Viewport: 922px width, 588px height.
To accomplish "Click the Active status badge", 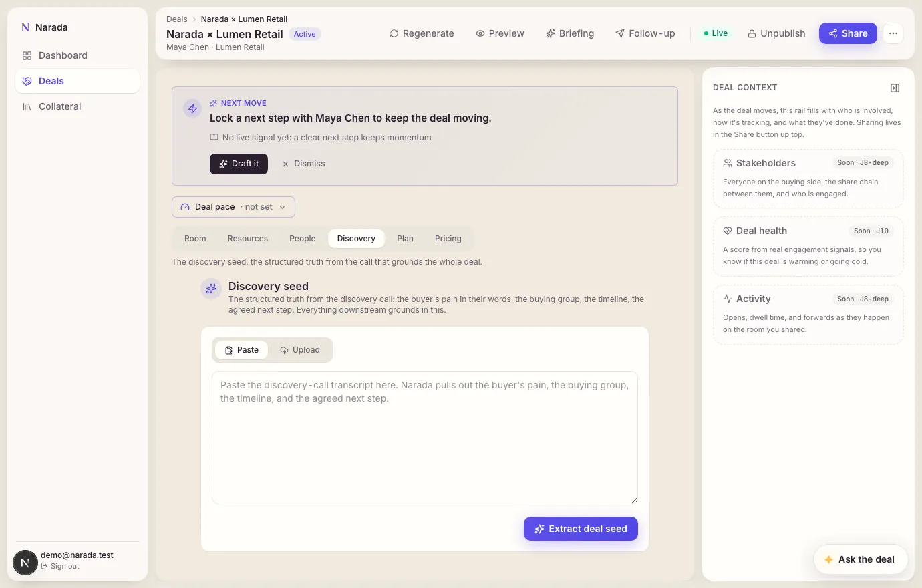I will (x=305, y=34).
